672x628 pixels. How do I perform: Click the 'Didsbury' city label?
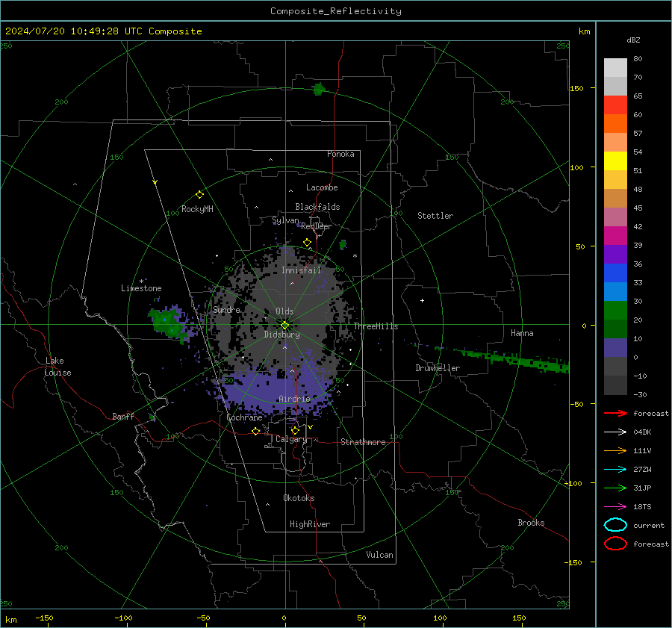coord(281,335)
